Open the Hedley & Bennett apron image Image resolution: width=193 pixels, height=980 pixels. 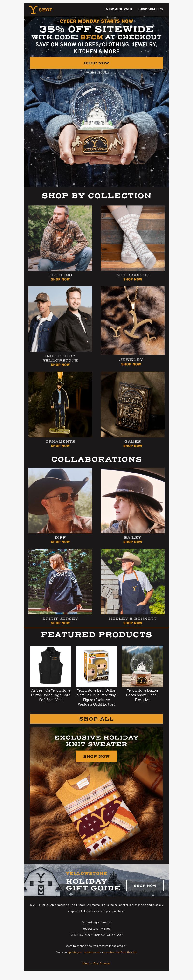coord(132,581)
